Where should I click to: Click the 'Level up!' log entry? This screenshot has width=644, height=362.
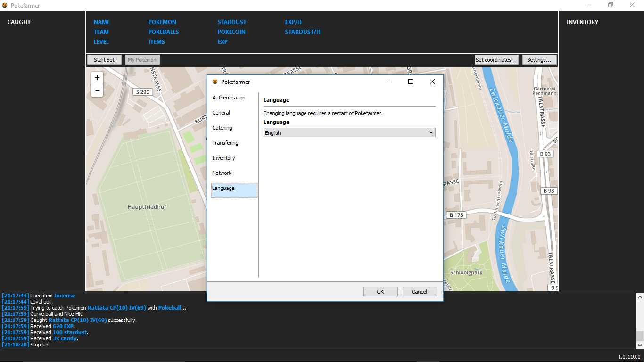click(26, 302)
